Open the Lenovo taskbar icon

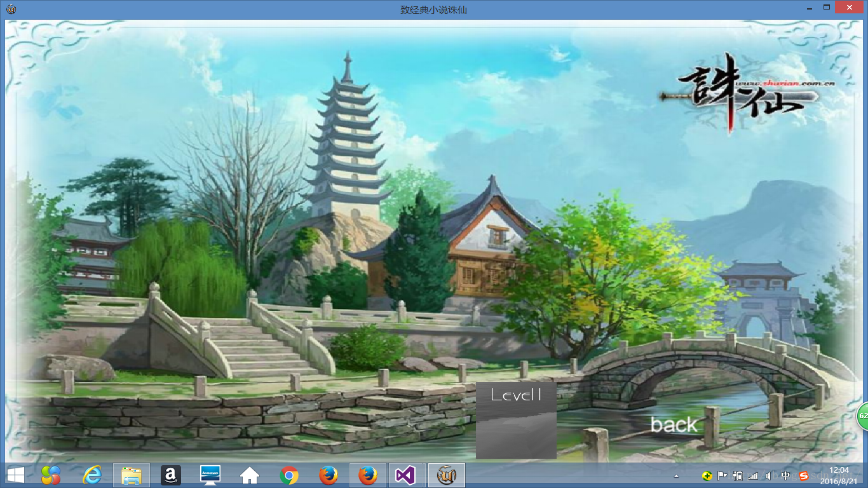click(210, 475)
